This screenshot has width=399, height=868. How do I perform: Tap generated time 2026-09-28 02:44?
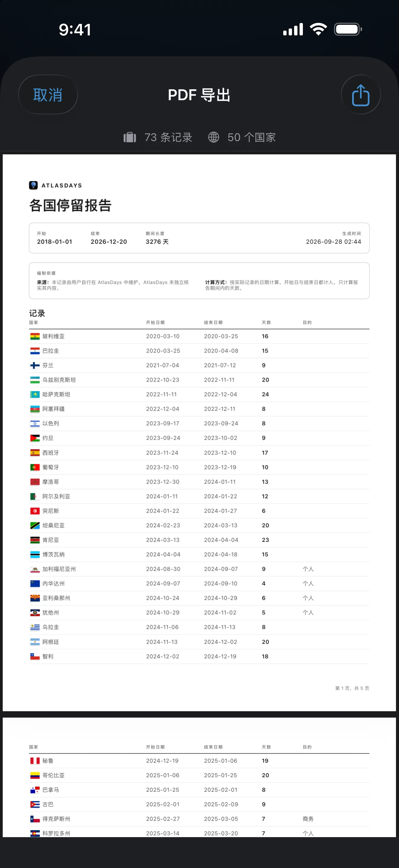coord(333,242)
